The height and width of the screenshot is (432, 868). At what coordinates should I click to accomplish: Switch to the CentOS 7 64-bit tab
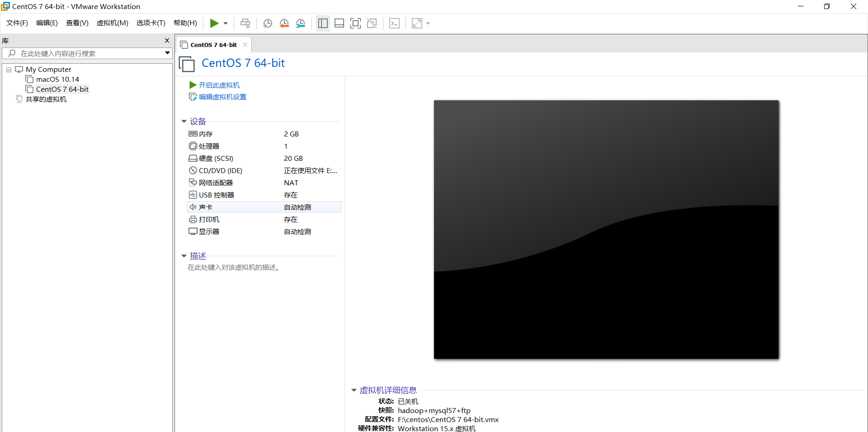(213, 44)
